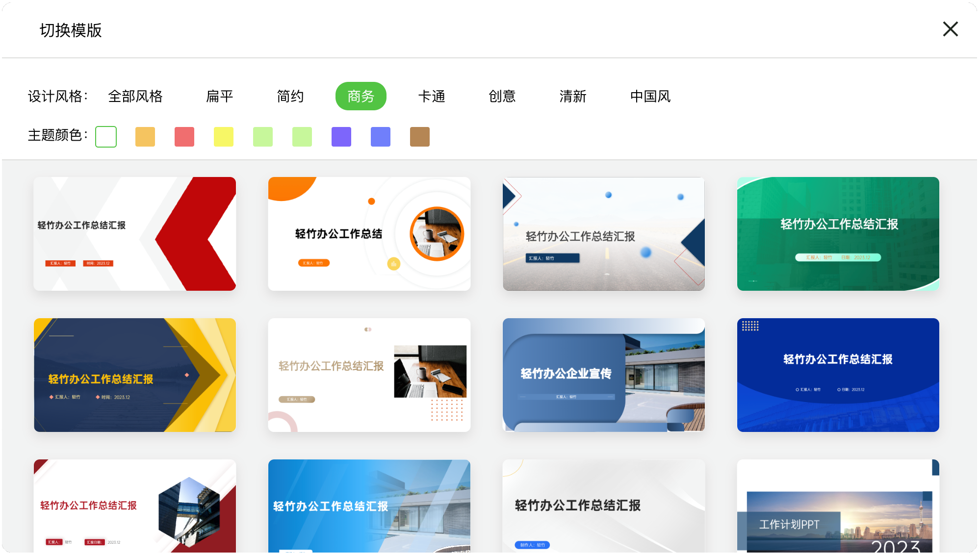
Task: Open the 清新 style filter
Action: [573, 96]
